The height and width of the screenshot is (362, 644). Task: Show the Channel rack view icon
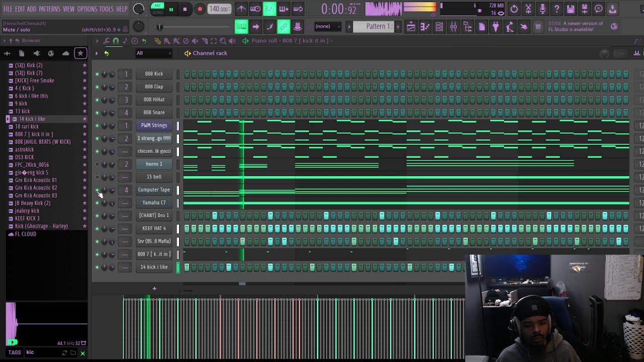point(439,27)
